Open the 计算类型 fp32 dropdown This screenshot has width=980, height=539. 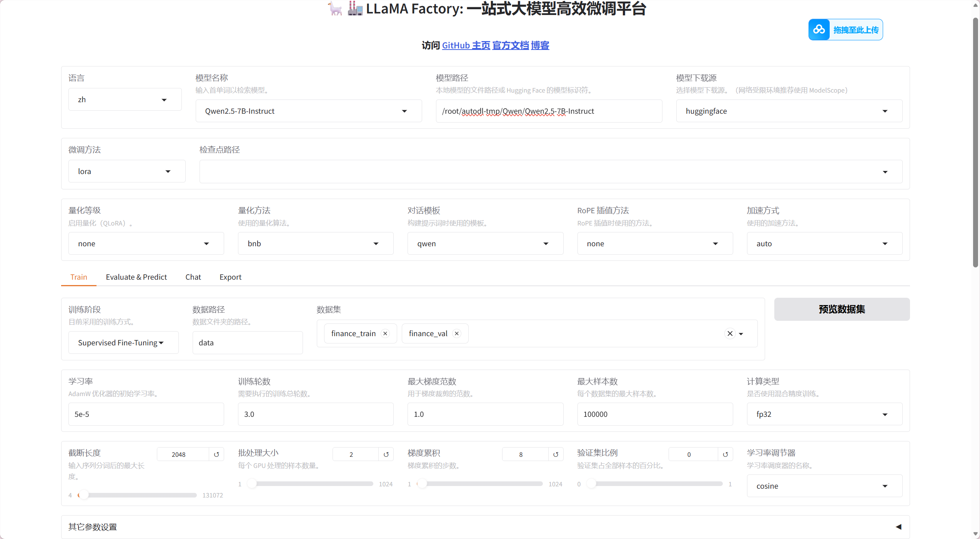point(824,414)
